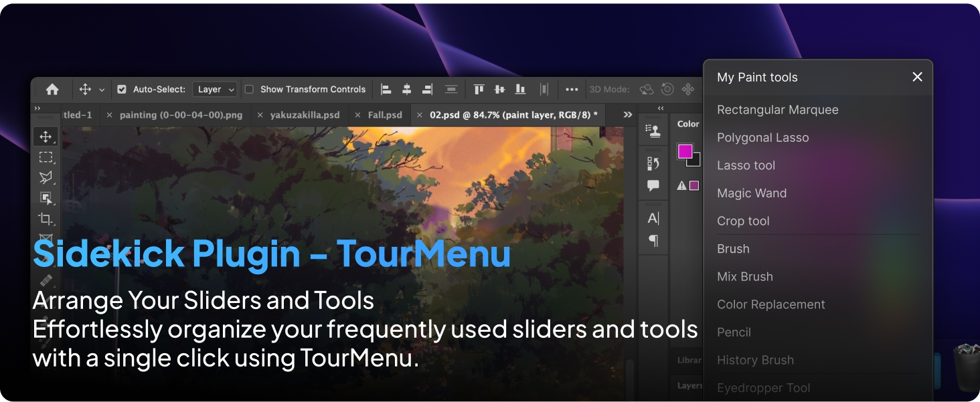
Task: Click the magenta foreground color swatch
Action: click(x=685, y=152)
